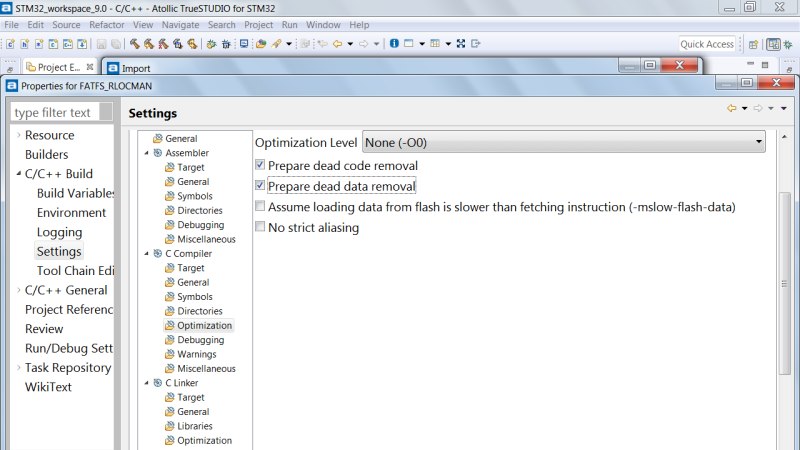Uncheck Prepare dead data removal
The width and height of the screenshot is (800, 450).
(x=260, y=185)
